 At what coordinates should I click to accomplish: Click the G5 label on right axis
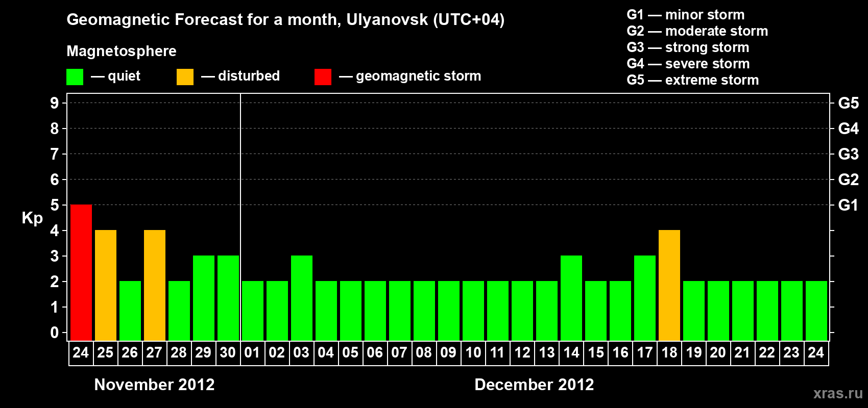[848, 103]
